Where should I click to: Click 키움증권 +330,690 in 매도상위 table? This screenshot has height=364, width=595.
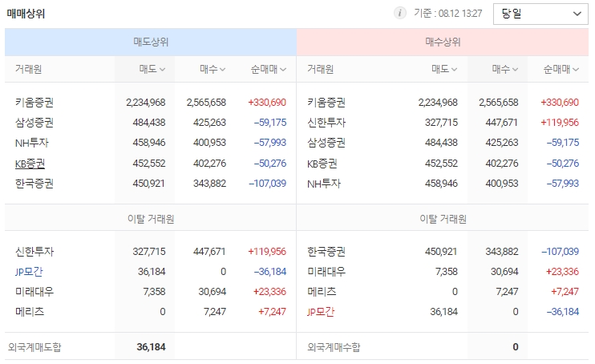[267, 103]
